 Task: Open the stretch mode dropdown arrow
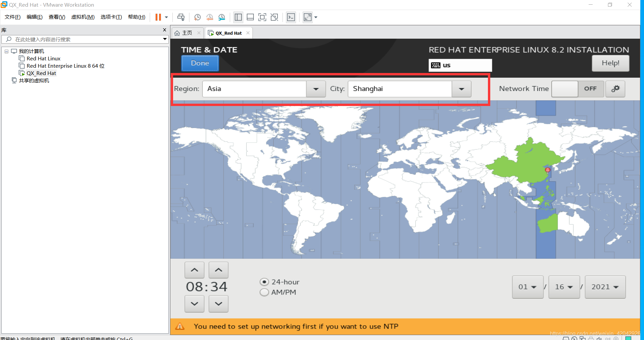(x=316, y=17)
